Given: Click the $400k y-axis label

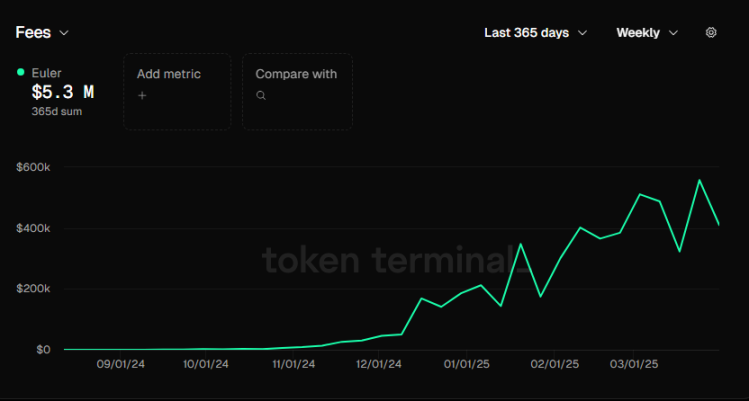Looking at the screenshot, I should coord(33,228).
